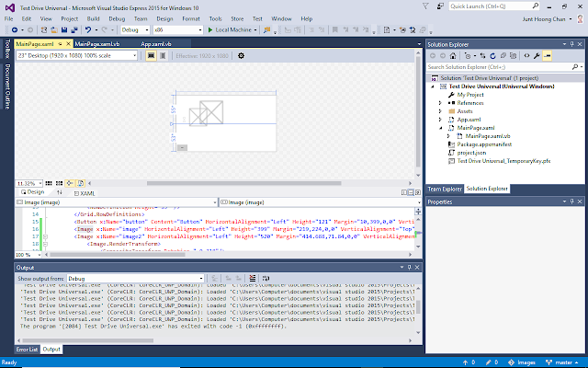Open the Tools menu
Viewport: 588px width, 368px height.
(215, 18)
